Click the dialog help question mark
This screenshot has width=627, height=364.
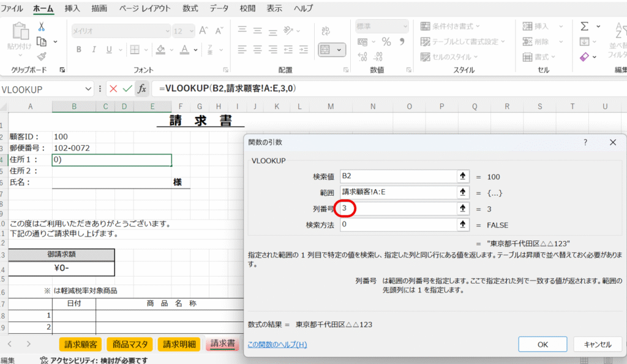[585, 142]
